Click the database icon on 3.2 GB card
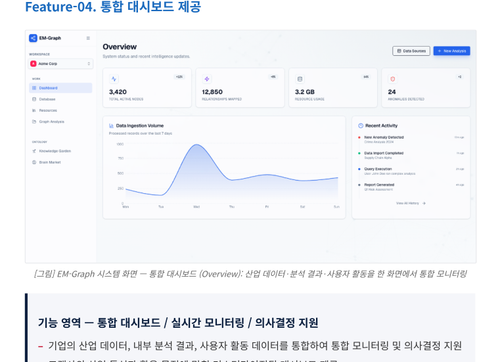The image size is (500, 362). pyautogui.click(x=300, y=79)
